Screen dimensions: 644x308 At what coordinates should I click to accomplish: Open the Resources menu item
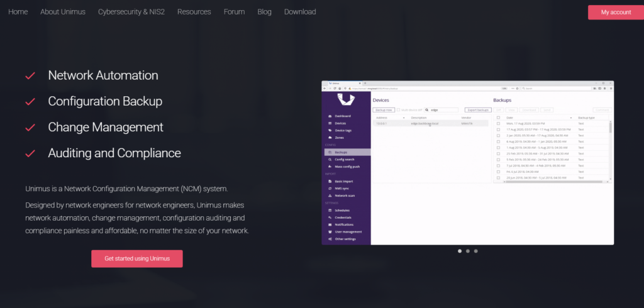[194, 12]
